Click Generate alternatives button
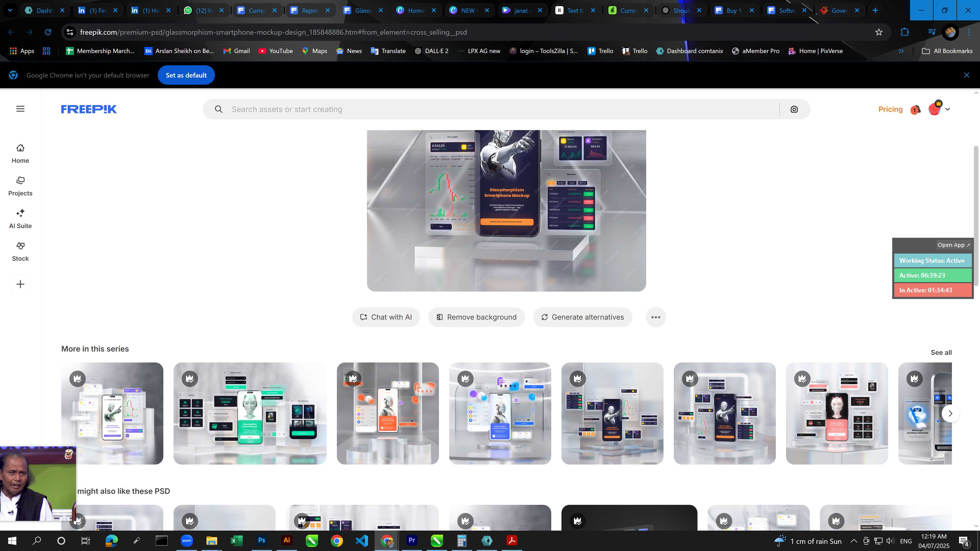The image size is (980, 551). coord(582,317)
